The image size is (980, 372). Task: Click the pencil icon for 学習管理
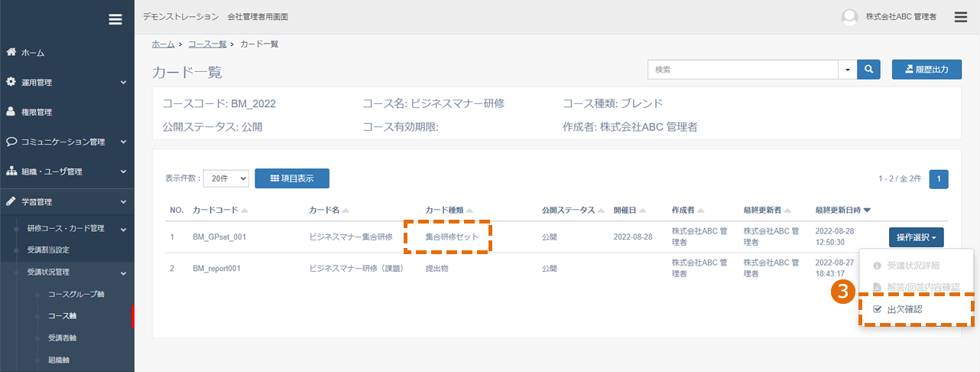tap(11, 201)
